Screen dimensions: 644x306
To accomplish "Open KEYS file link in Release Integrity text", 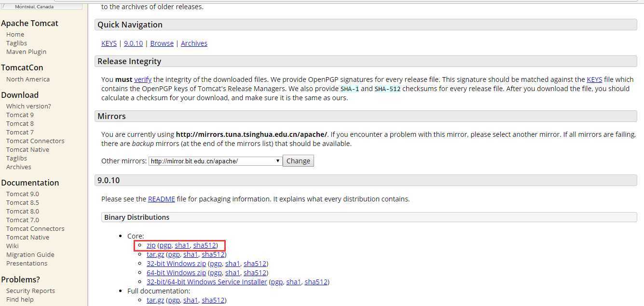I will [x=594, y=80].
